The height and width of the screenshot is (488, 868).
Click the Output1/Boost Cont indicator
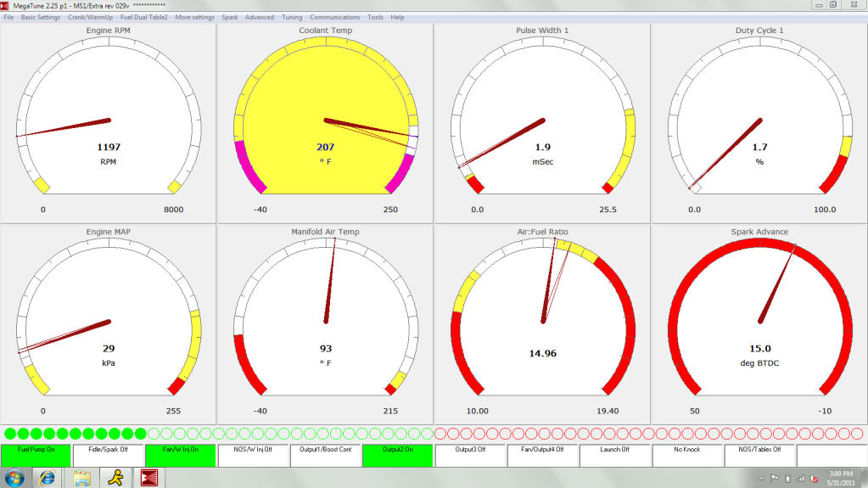pyautogui.click(x=326, y=455)
